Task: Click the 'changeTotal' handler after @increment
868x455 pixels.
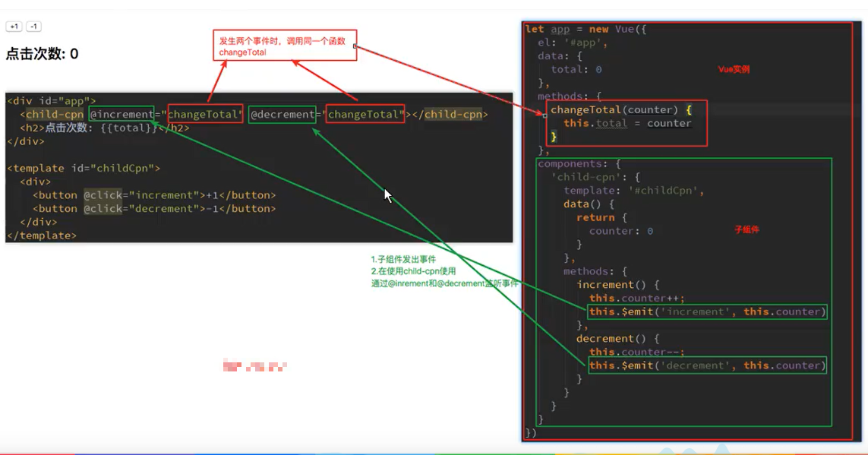Action: pos(204,114)
